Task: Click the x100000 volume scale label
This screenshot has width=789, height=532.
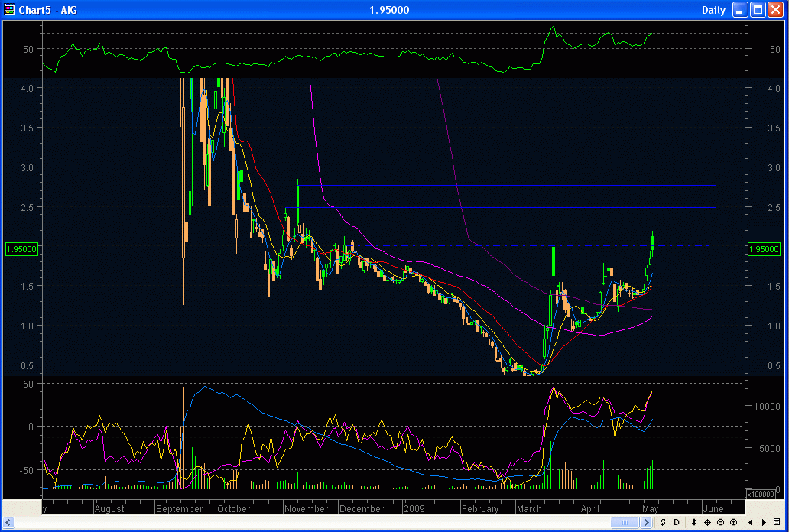Action: [762, 495]
